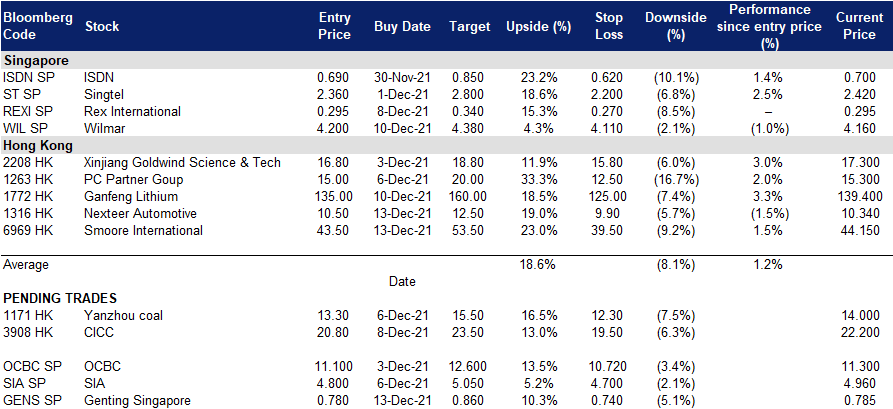The height and width of the screenshot is (409, 893).
Task: Click the Rex International stock name
Action: (132, 111)
